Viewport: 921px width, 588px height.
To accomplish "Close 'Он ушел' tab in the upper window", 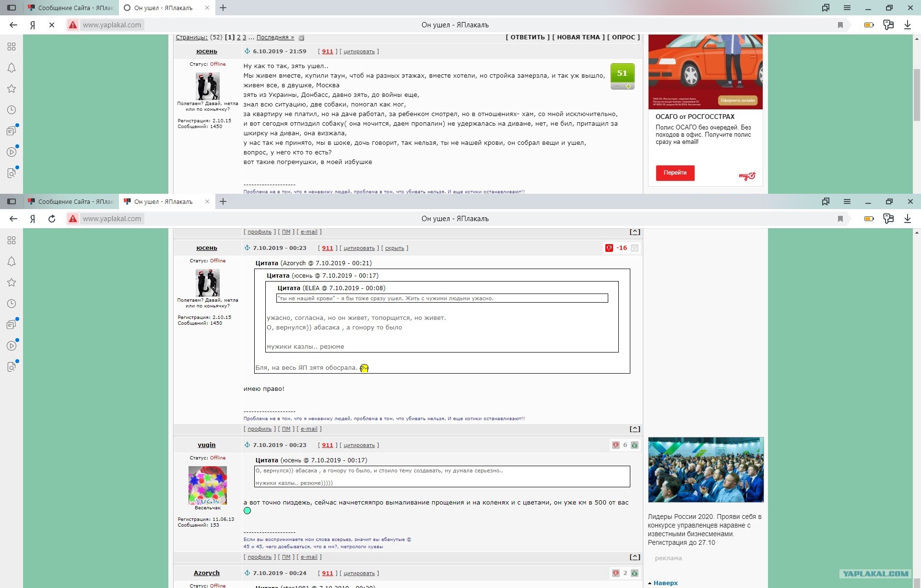I will pyautogui.click(x=207, y=8).
